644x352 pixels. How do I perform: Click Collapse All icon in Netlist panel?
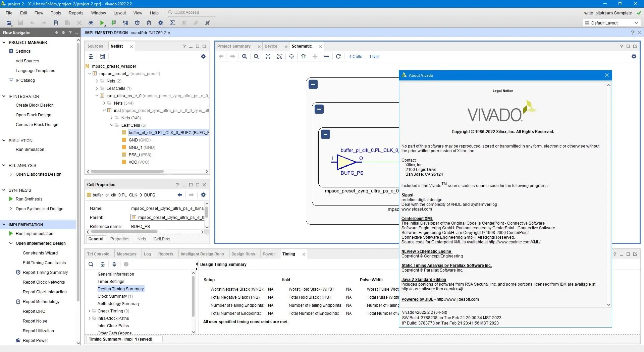tap(91, 56)
